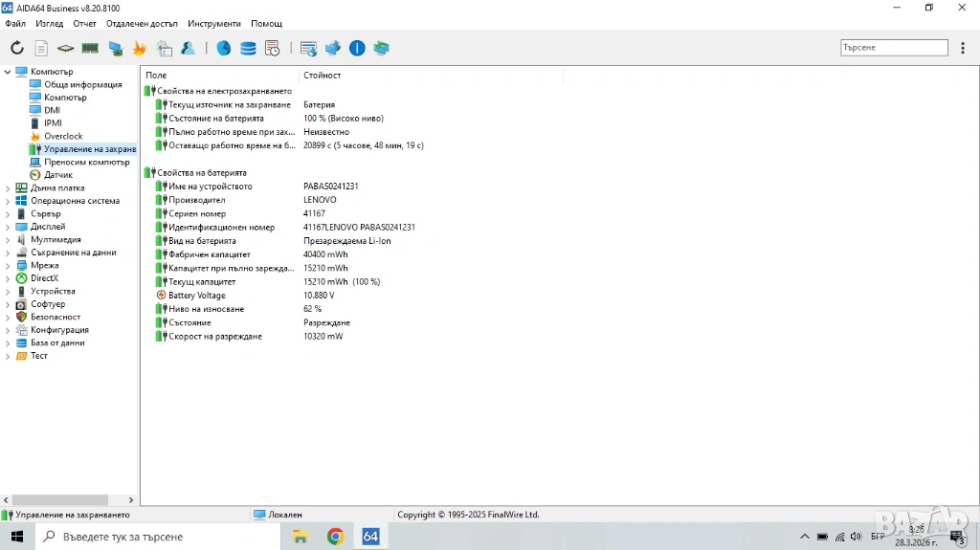Click the memory module toolbar icon
Viewport: 980px width, 550px height.
pos(90,48)
